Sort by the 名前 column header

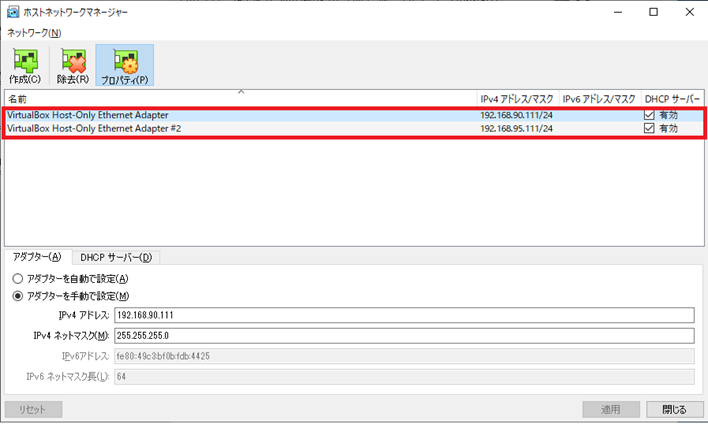(x=241, y=99)
